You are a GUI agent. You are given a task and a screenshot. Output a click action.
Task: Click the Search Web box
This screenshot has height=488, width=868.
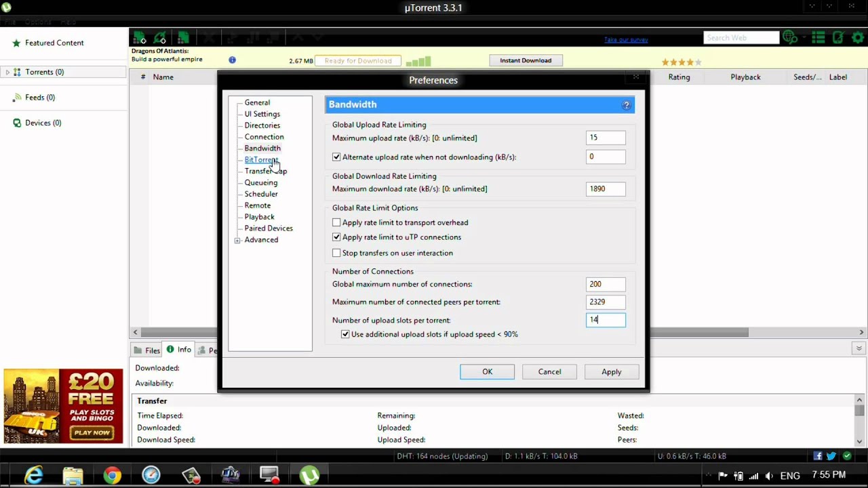click(x=742, y=38)
